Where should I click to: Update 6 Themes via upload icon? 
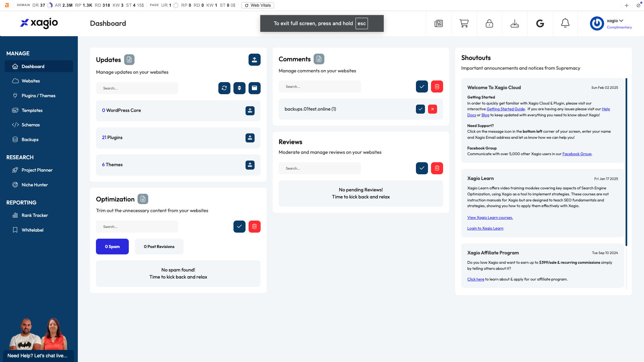tap(250, 165)
